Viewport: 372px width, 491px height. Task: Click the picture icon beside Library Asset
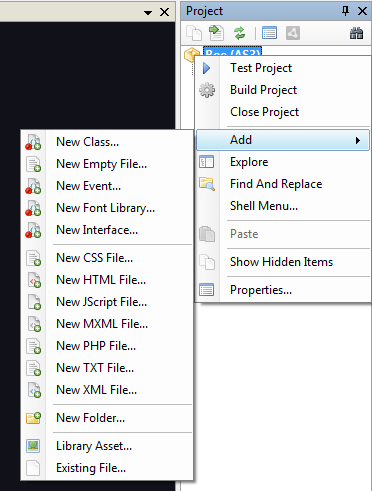(33, 446)
